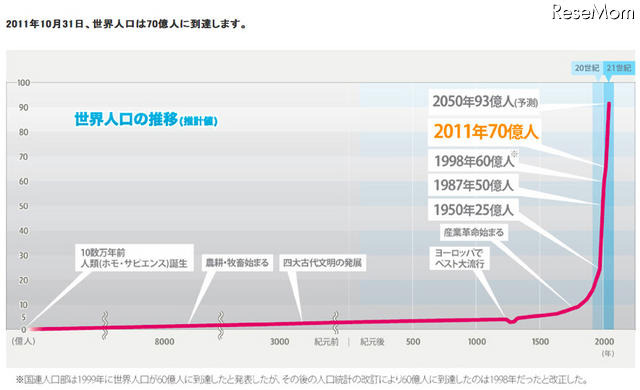Click the 四大古代文明の発展 annotation

pos(322,263)
